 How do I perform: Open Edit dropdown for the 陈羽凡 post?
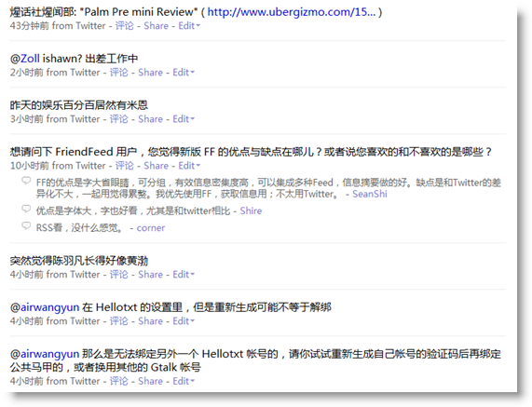click(184, 275)
